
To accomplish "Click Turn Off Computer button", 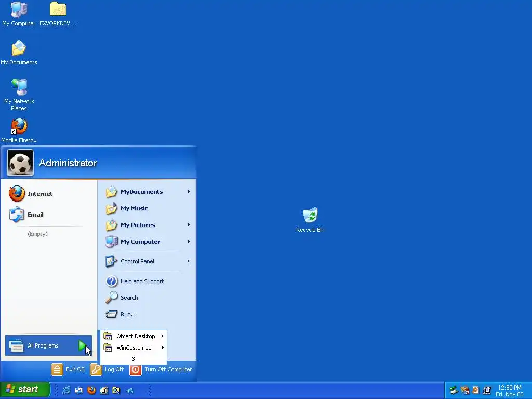I will pos(161,369).
